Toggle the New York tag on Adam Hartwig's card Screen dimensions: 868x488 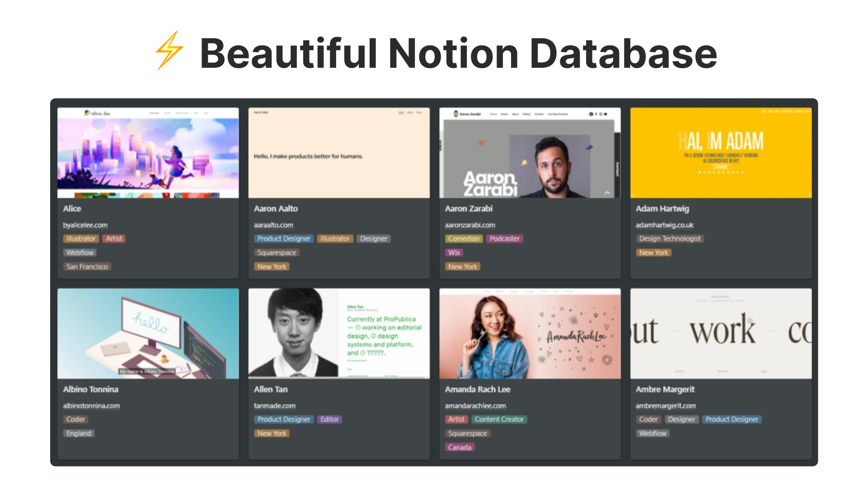[654, 252]
